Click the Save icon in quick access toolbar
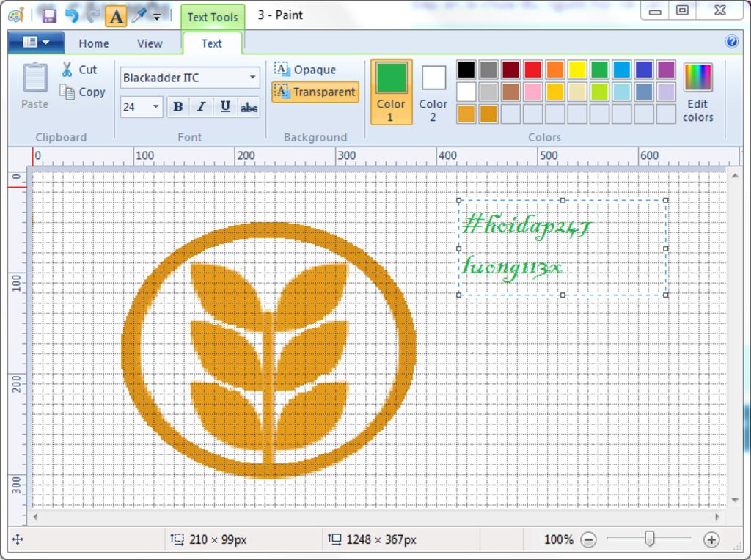The height and width of the screenshot is (560, 751). 49,16
